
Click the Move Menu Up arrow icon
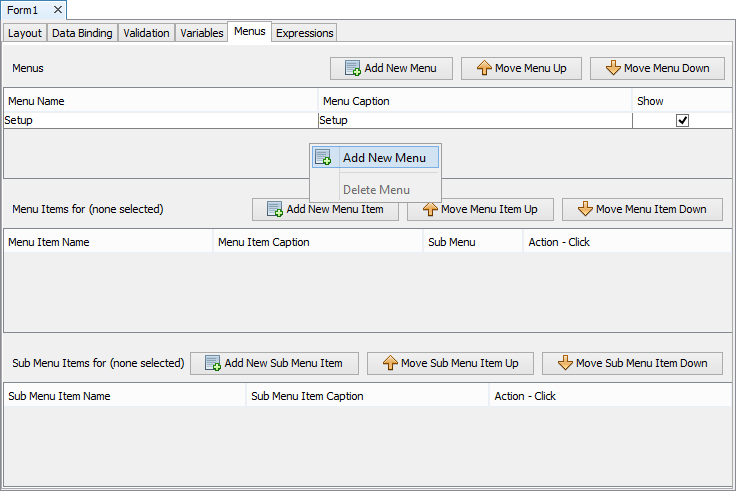coord(484,68)
